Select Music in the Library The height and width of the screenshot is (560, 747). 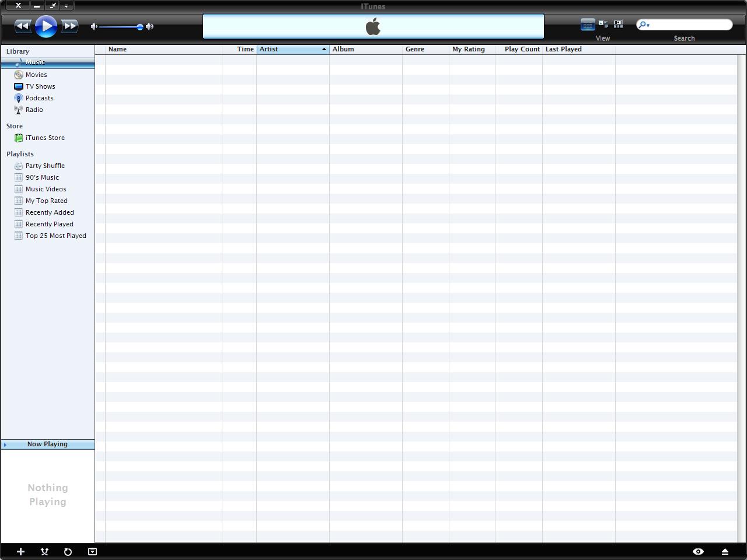pyautogui.click(x=48, y=62)
